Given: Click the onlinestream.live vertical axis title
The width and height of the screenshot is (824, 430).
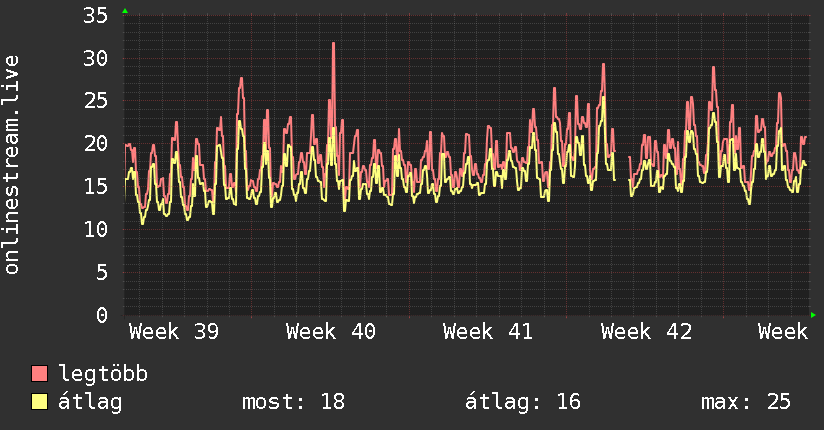Looking at the screenshot, I should [x=12, y=165].
